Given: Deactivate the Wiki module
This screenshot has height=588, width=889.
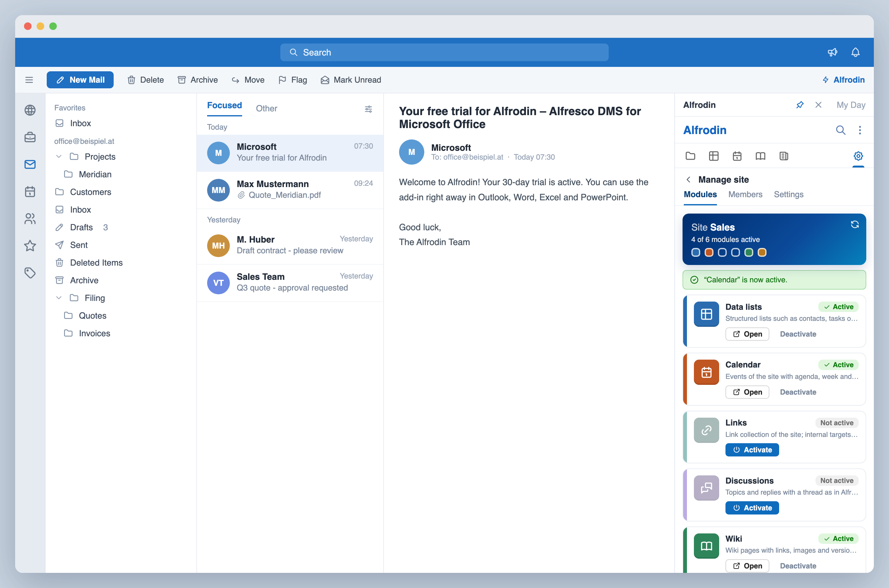Looking at the screenshot, I should pos(798,566).
